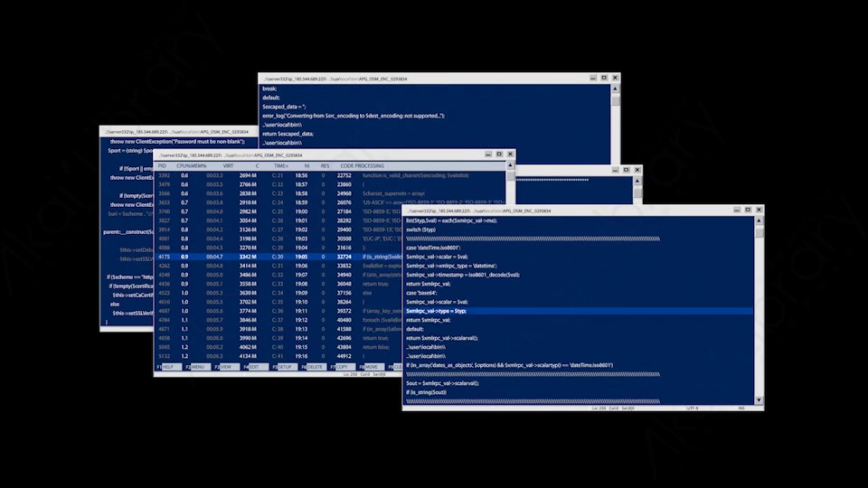Viewport: 868px width, 488px height.
Task: Minimize the front xmlrpc code window
Action: tap(737, 210)
